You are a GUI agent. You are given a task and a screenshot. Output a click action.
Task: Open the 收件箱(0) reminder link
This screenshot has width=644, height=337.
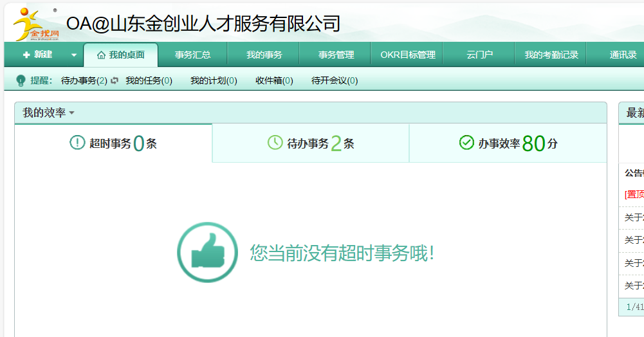(x=274, y=80)
